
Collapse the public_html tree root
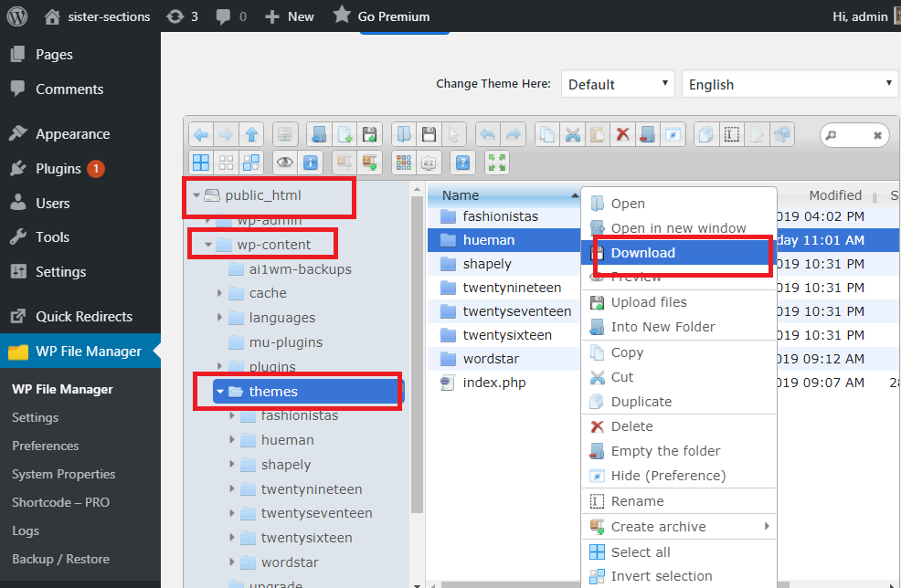196,195
